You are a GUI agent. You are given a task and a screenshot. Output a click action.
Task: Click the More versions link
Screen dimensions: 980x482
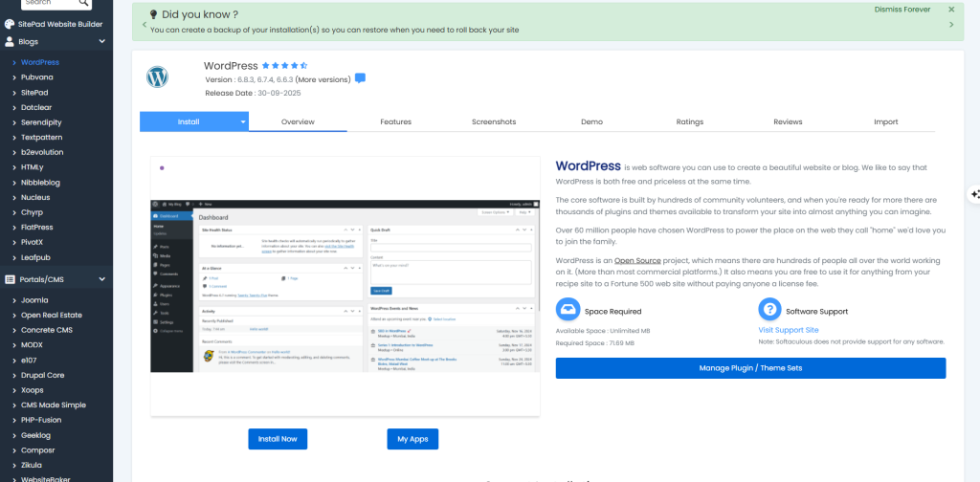coord(323,79)
